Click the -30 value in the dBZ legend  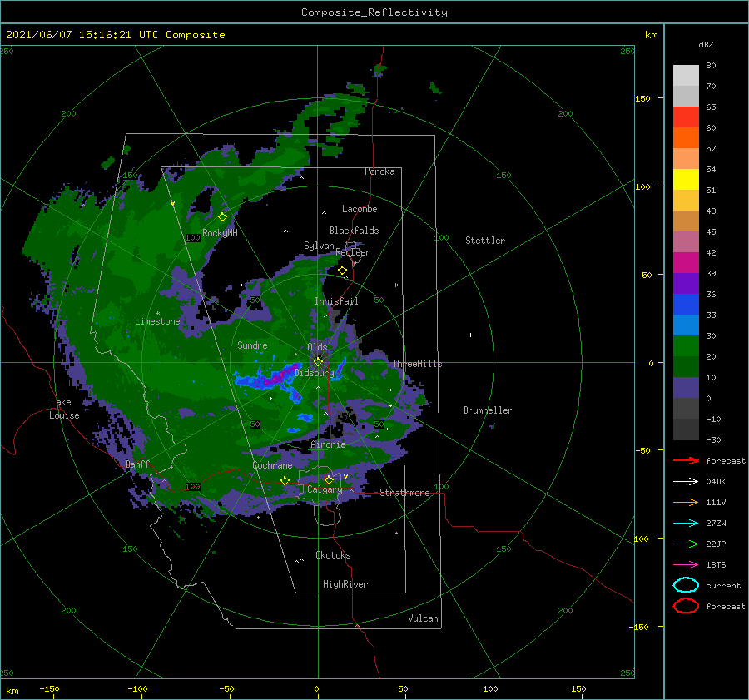713,439
